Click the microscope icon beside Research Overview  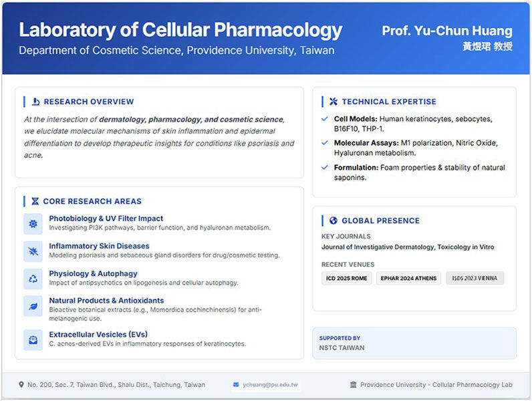35,102
